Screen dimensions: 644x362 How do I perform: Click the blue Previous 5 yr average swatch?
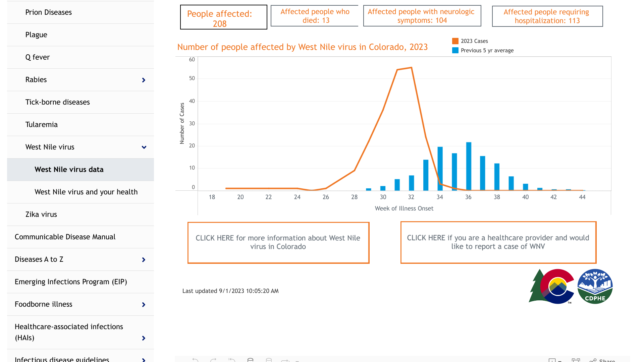click(x=455, y=50)
